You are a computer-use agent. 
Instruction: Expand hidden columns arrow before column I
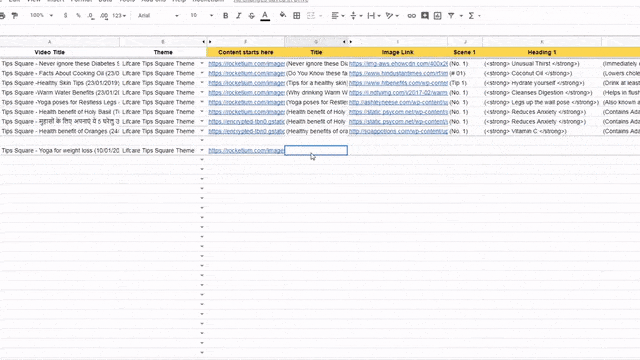(x=351, y=42)
